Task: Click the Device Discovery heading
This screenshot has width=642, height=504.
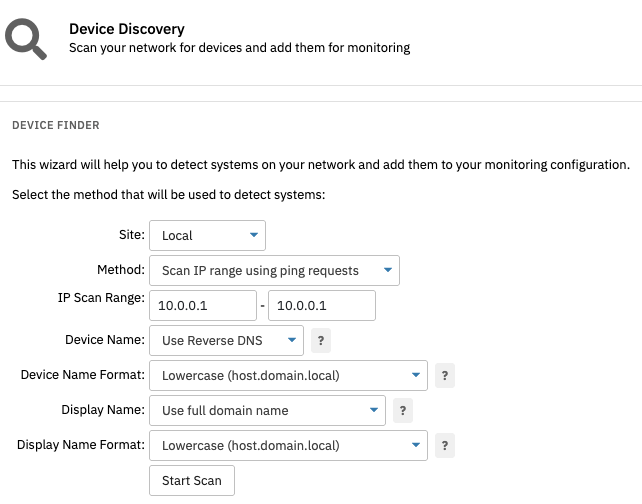Action: tap(127, 29)
